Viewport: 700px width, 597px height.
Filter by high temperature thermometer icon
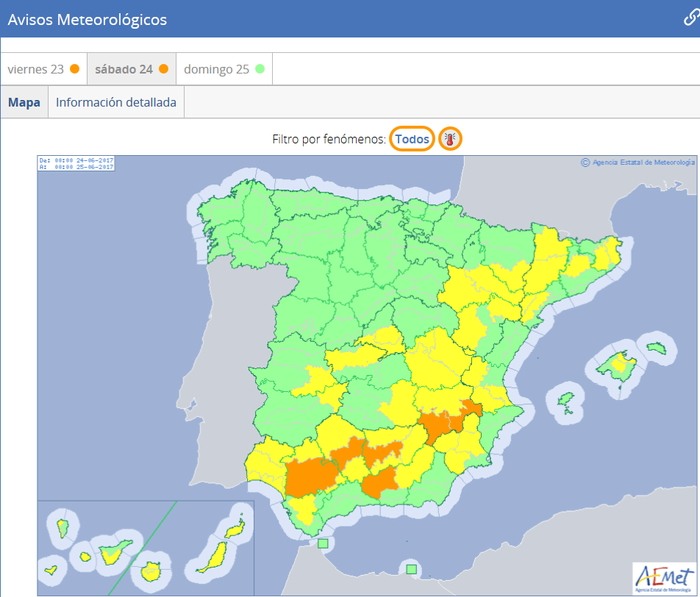pyautogui.click(x=450, y=139)
